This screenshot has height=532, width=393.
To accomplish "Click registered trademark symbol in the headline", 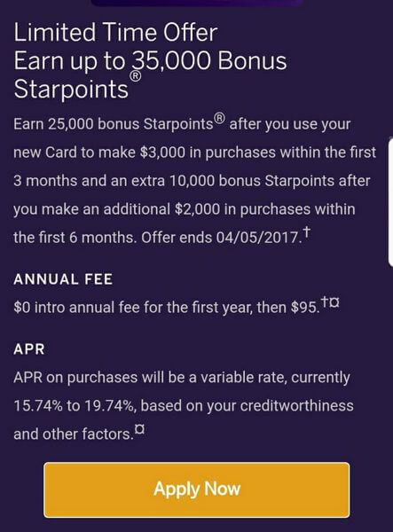I will (136, 76).
